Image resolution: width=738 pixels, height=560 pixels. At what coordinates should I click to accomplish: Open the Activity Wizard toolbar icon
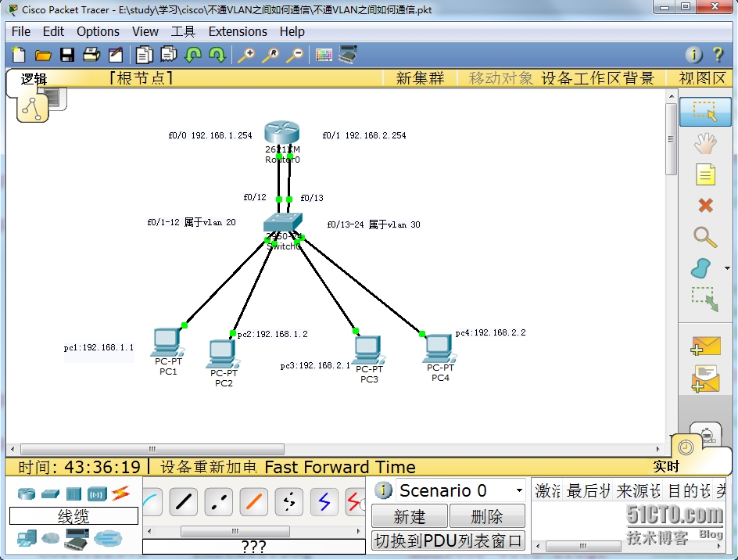pos(116,55)
